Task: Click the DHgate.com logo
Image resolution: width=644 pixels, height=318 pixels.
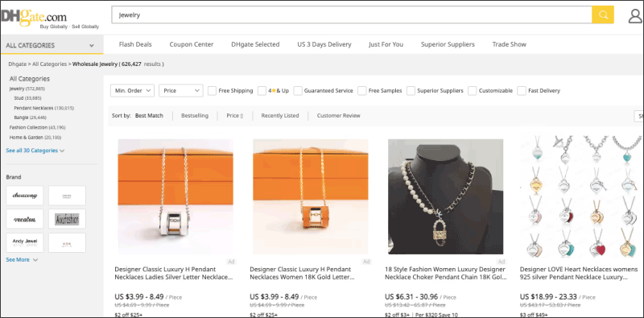Action: point(35,16)
